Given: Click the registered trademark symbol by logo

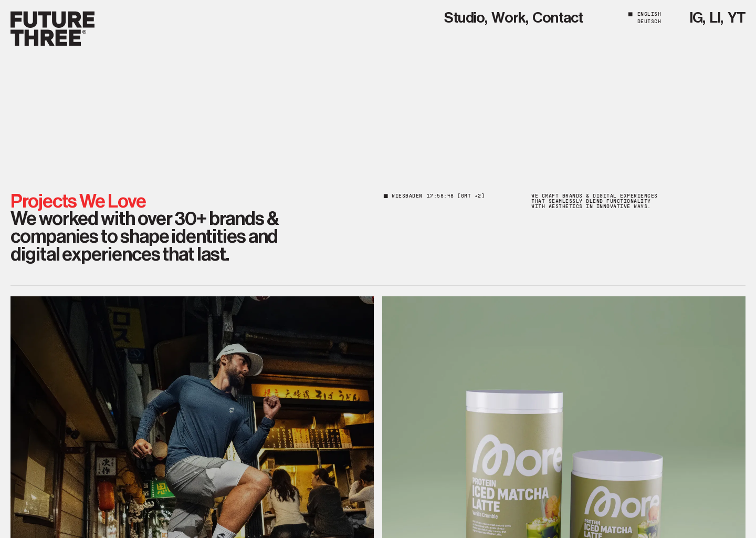Looking at the screenshot, I should 84,32.
